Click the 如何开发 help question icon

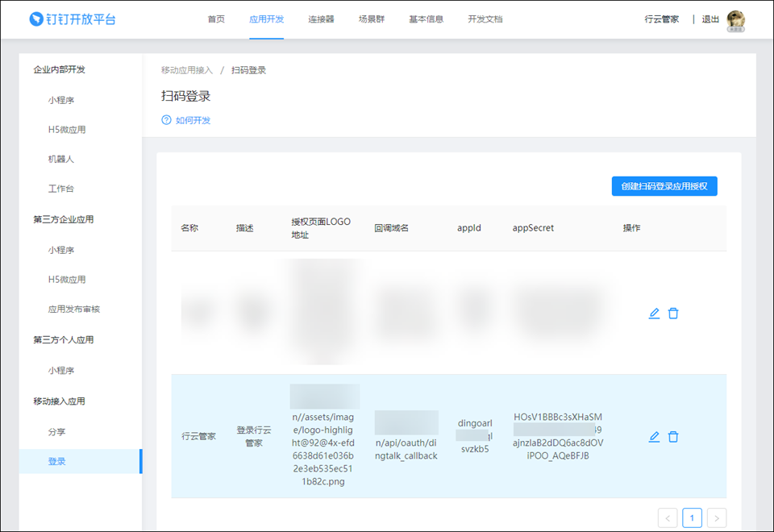(167, 120)
